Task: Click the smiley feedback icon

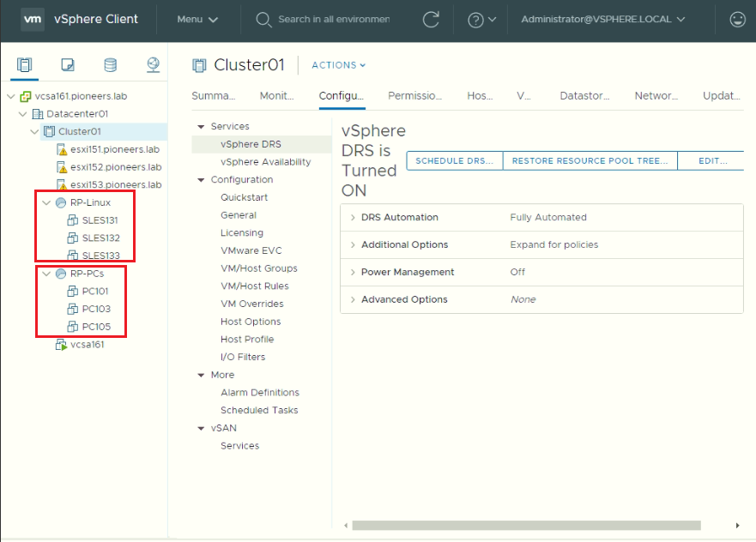Action: (737, 19)
